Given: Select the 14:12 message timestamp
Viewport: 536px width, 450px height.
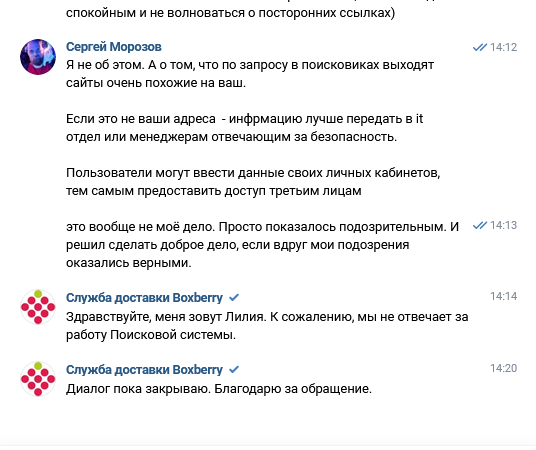Looking at the screenshot, I should point(504,47).
